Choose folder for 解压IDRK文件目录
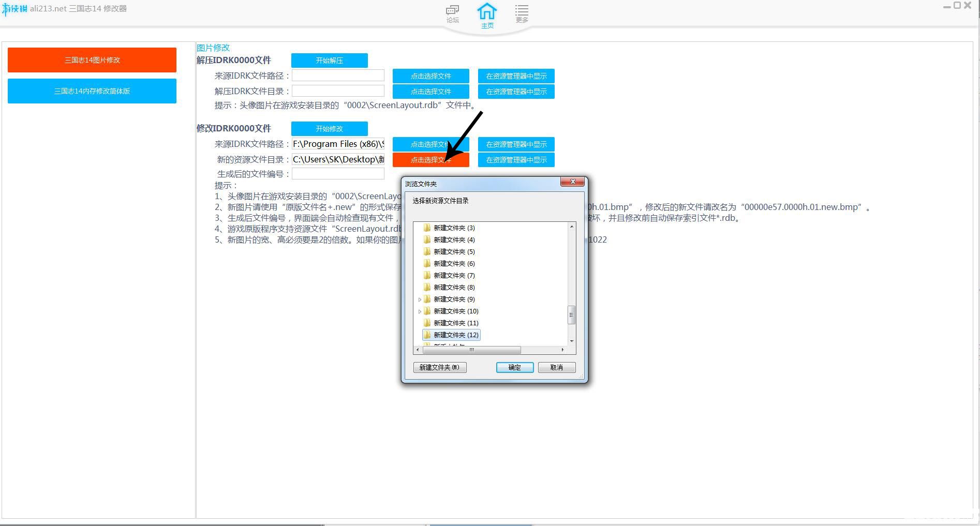This screenshot has width=980, height=526. (x=431, y=92)
